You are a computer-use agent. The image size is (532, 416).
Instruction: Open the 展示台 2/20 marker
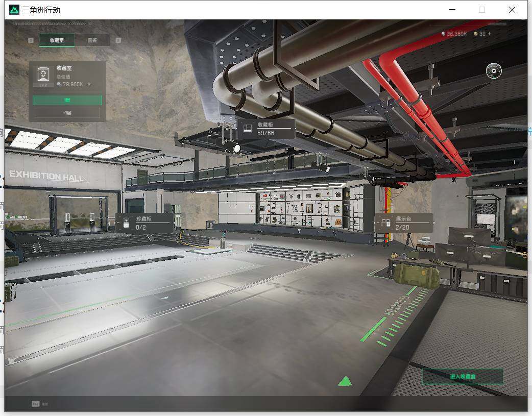click(x=404, y=223)
